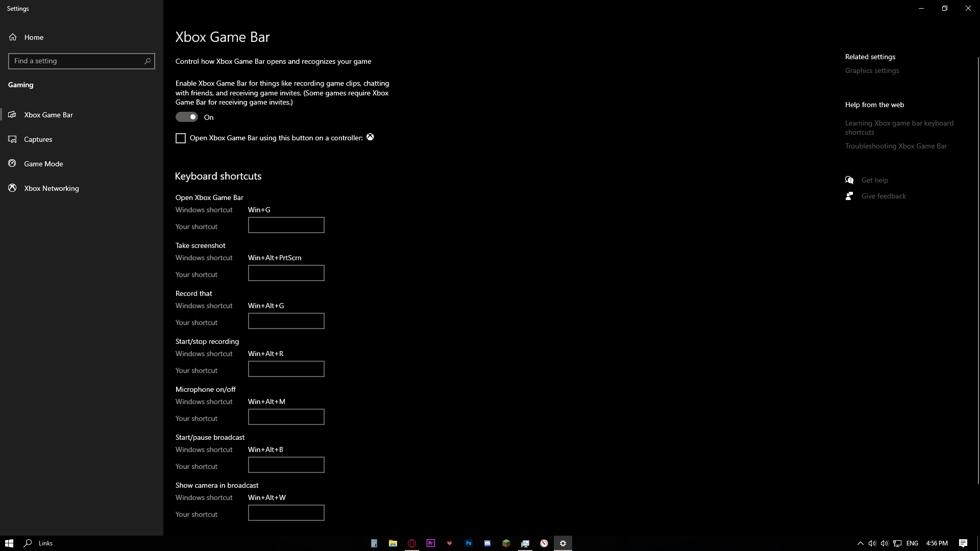Click first speaker volume tray icon
This screenshot has width=980, height=551.
click(872, 543)
